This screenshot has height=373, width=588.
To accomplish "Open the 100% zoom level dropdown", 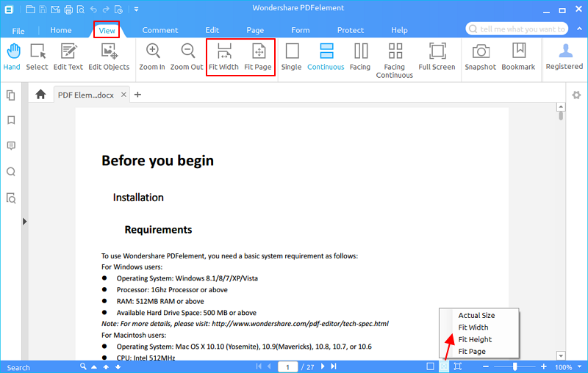I will [x=580, y=366].
